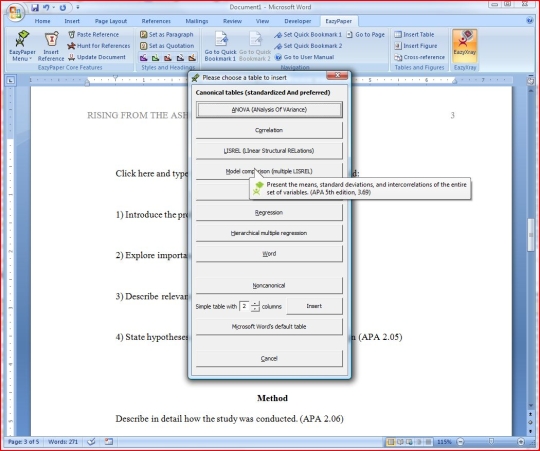
Task: Click Insert Table in ribbon
Action: (414, 34)
